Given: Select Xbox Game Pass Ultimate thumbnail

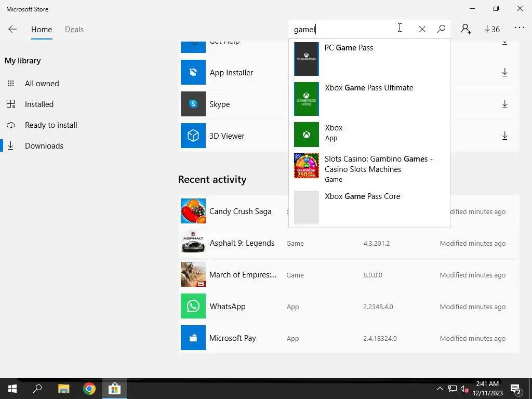Looking at the screenshot, I should tap(307, 99).
